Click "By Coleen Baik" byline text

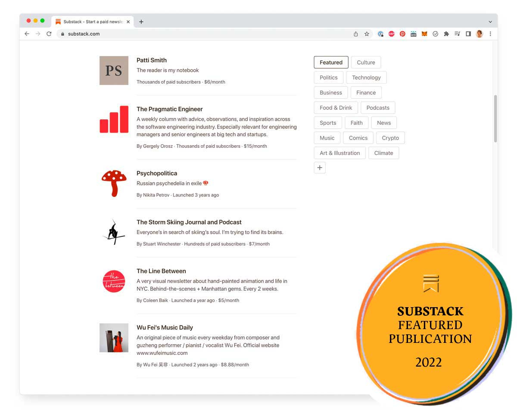pos(152,300)
